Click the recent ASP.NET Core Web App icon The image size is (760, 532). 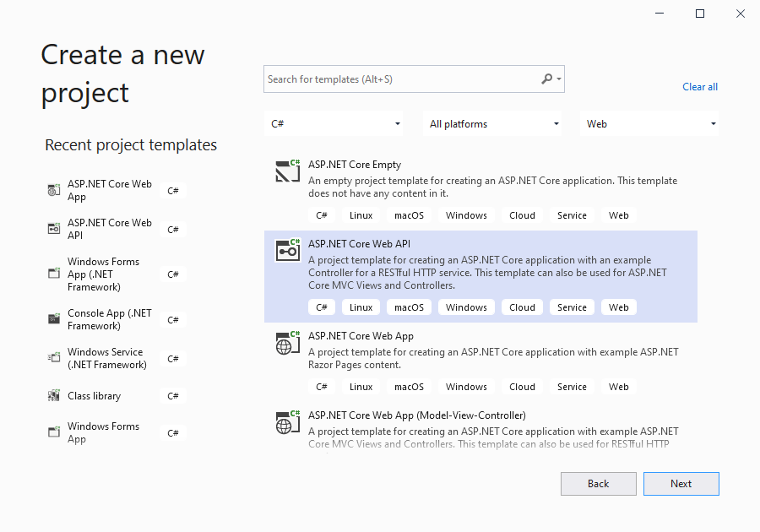pyautogui.click(x=54, y=190)
